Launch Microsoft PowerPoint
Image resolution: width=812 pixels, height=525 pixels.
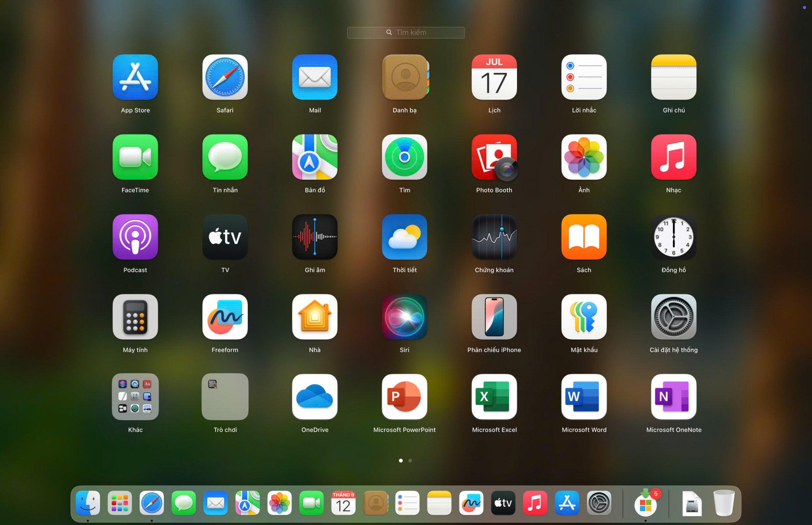(404, 397)
